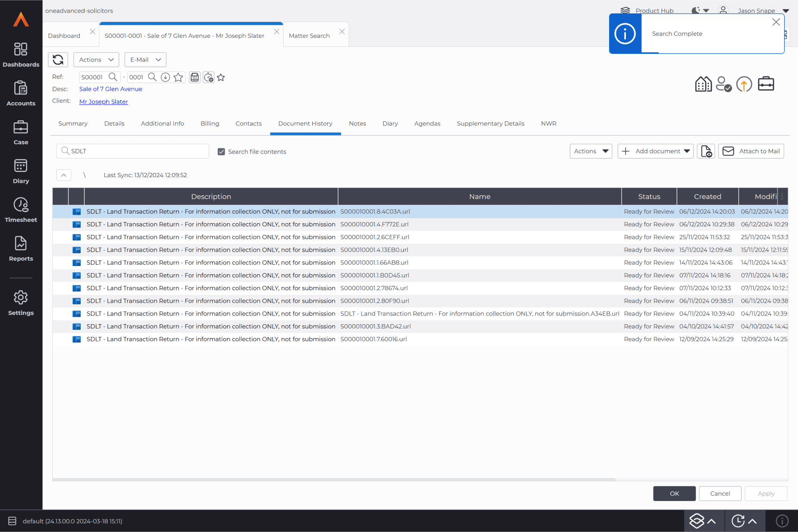Click the refresh icon button
Viewport: 798px width, 532px height.
tap(58, 59)
